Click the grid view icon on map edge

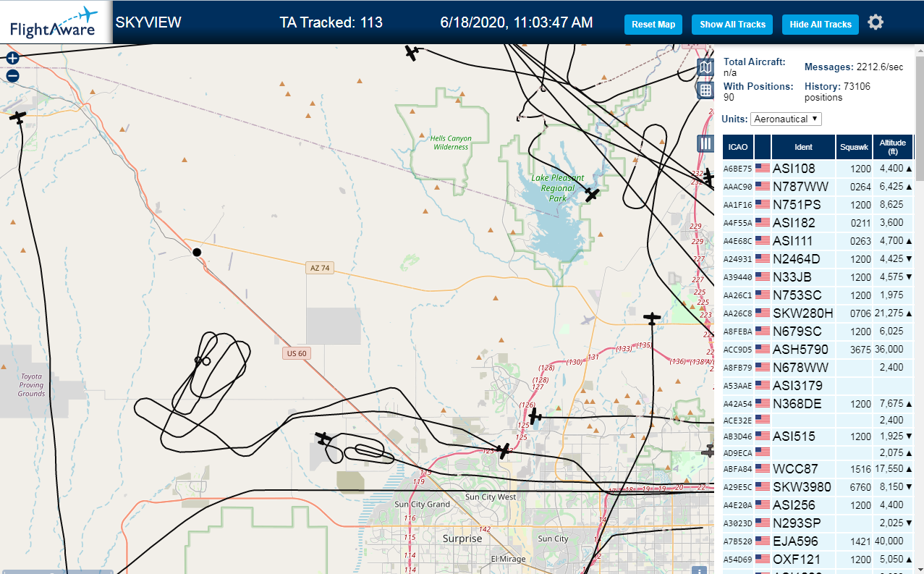pyautogui.click(x=705, y=90)
